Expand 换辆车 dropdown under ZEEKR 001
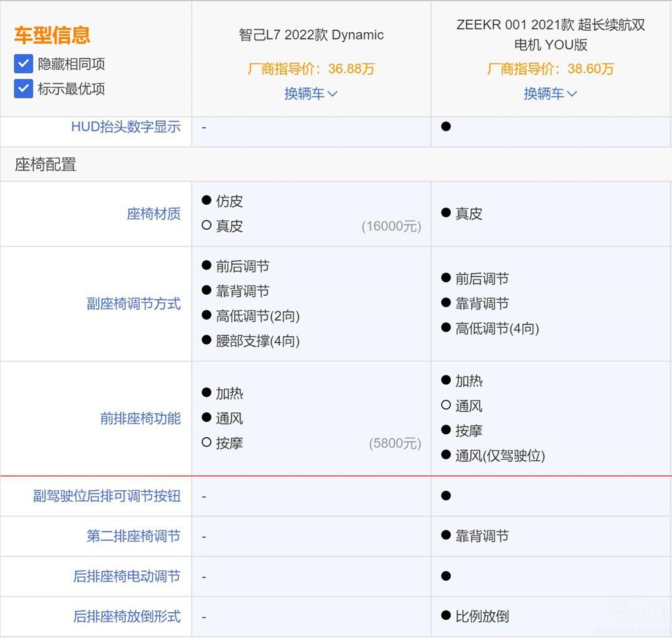 [x=550, y=93]
